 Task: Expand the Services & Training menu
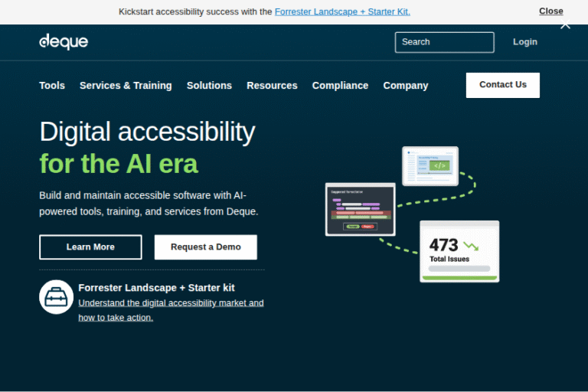tap(126, 86)
